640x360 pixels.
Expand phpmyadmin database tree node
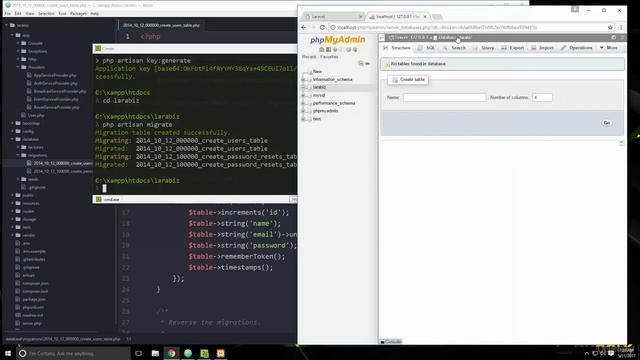pyautogui.click(x=303, y=111)
